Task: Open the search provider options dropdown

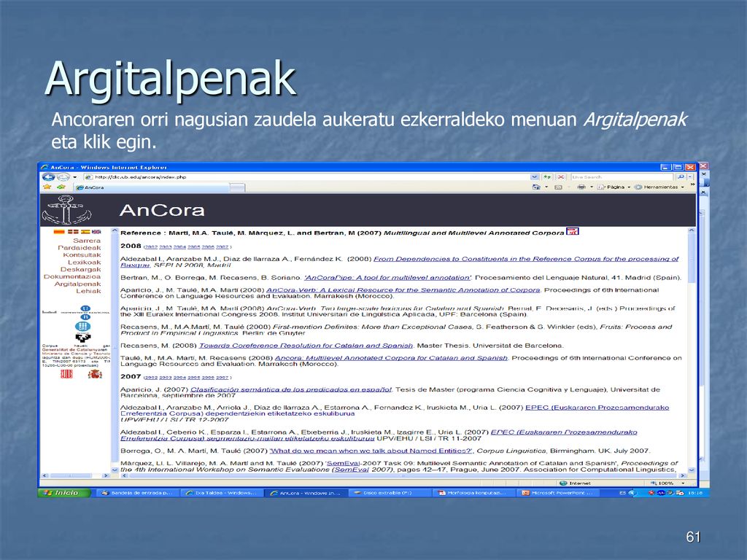Action: (x=690, y=176)
